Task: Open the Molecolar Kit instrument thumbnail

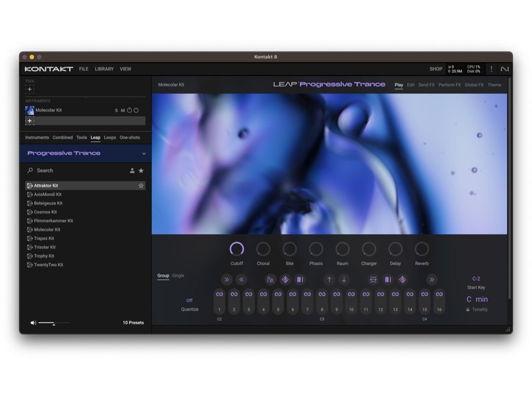Action: coord(30,110)
